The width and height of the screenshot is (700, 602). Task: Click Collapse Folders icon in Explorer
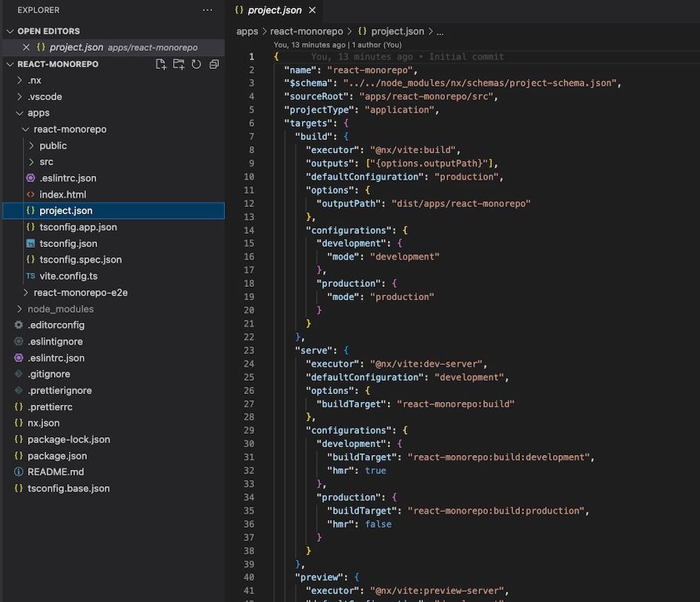(x=213, y=64)
